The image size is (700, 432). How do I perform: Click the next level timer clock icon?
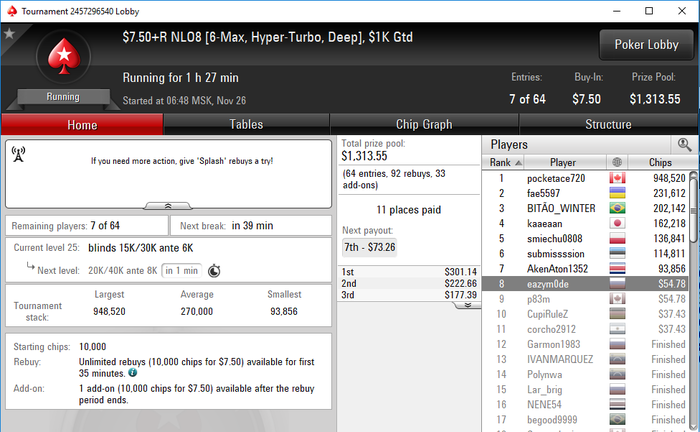point(214,271)
